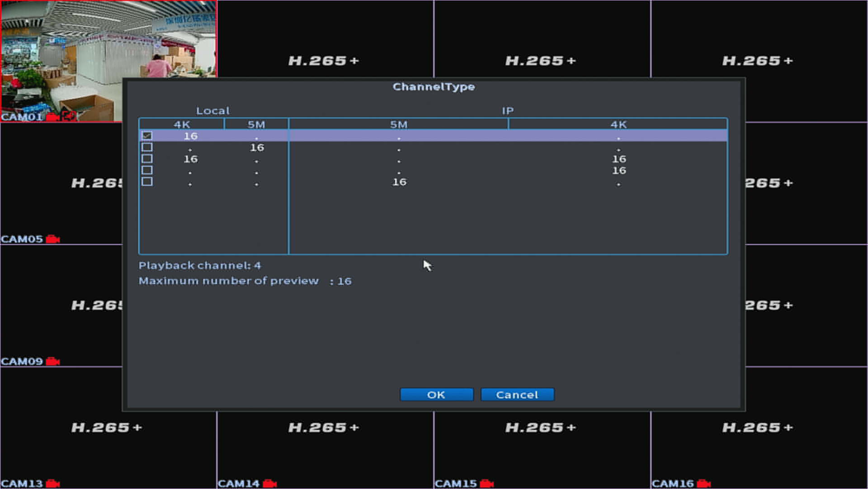Click the red camera icon beside CAM14

tap(270, 484)
